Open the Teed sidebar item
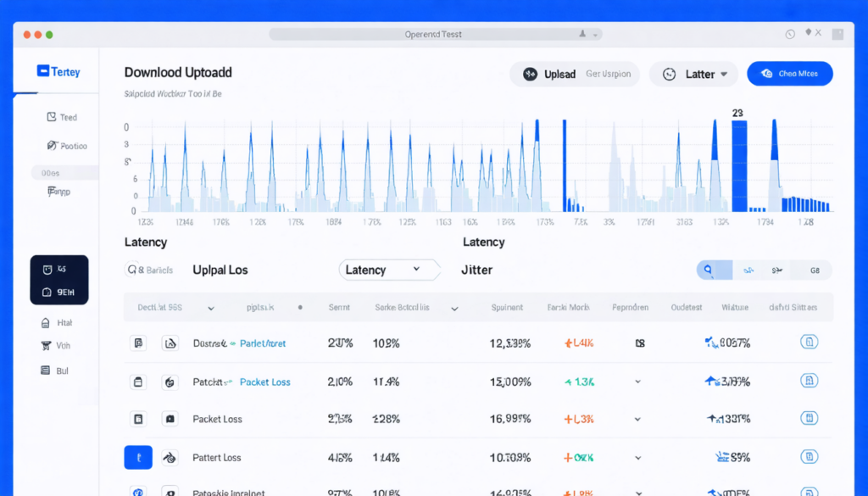This screenshot has height=496, width=868. tap(62, 117)
